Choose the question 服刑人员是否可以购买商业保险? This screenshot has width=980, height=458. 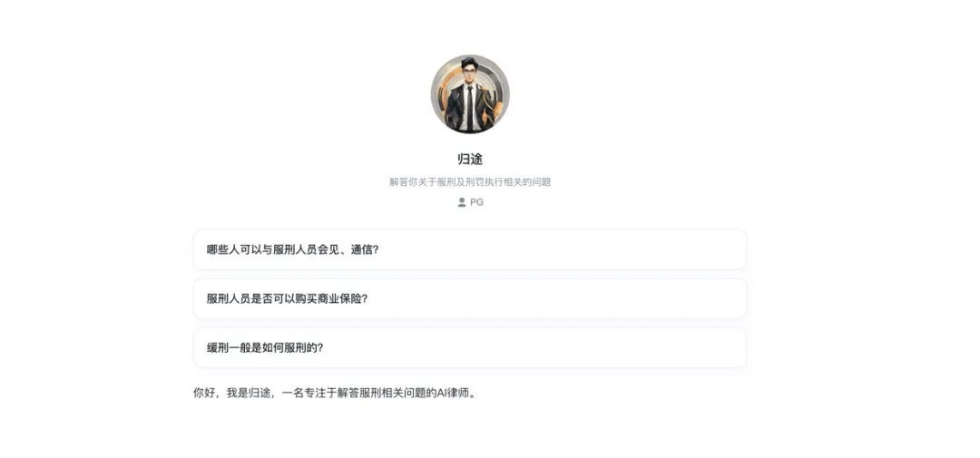[287, 298]
